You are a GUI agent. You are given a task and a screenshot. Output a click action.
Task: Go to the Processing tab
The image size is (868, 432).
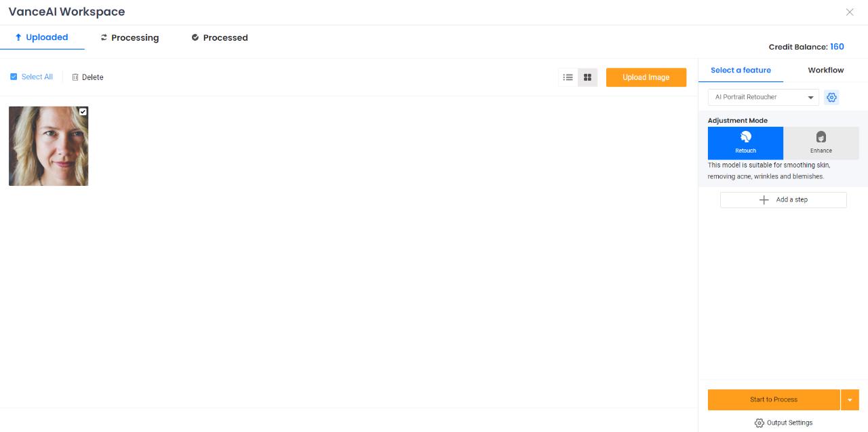tap(130, 38)
